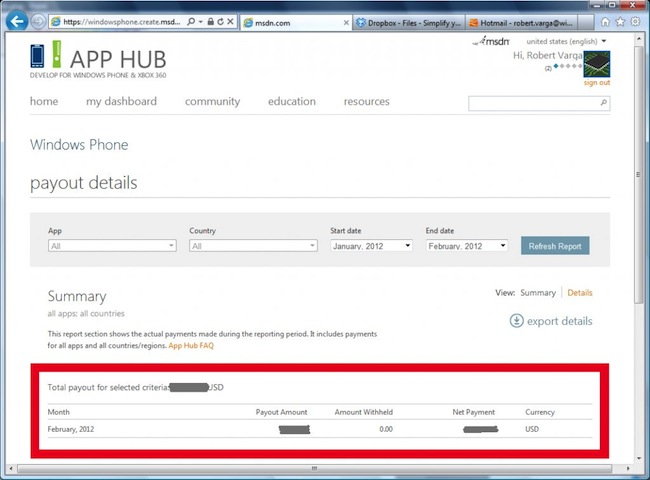Click the scroll up arrow of vertical scrollbar
Image resolution: width=650 pixels, height=480 pixels.
(x=638, y=39)
